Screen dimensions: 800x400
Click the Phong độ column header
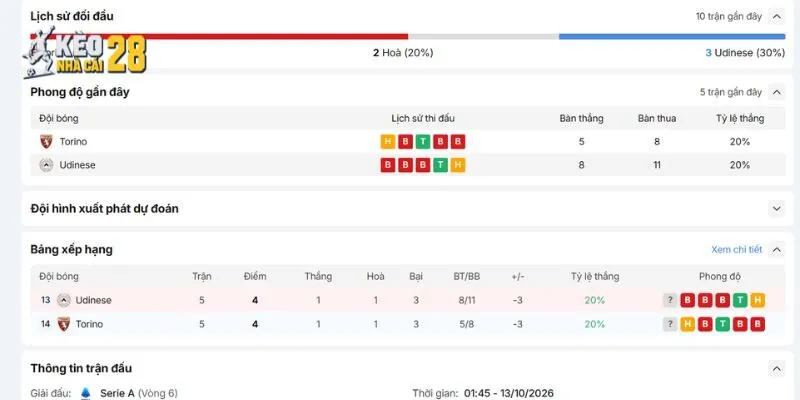[719, 277]
